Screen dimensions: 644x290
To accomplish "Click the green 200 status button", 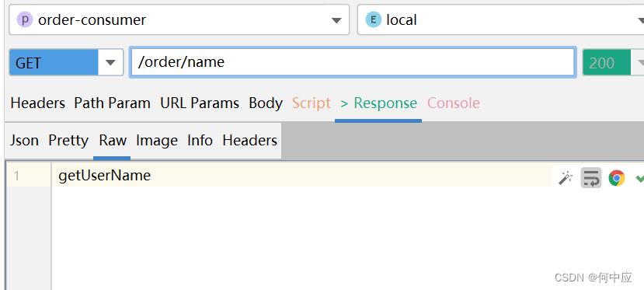I will coord(606,62).
